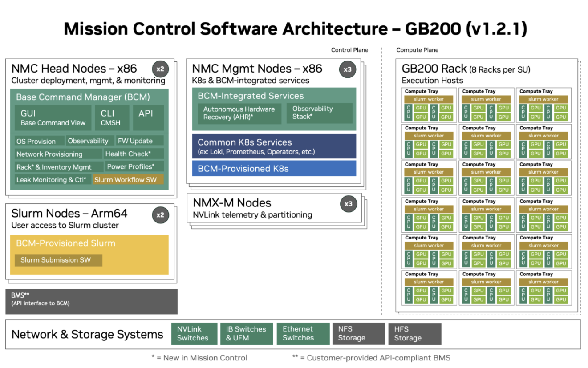Viewport: 588px width, 368px height.
Task: Select the NVLink Switches box
Action: (x=194, y=334)
